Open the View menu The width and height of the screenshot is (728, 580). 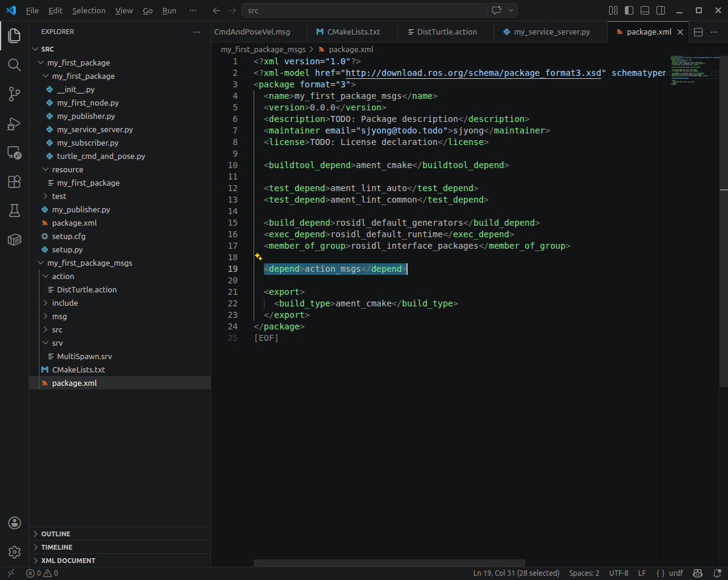click(124, 10)
